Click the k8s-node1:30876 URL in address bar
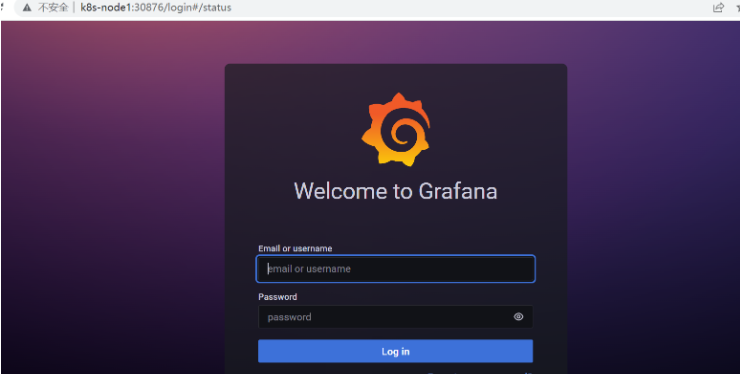Screen dimensions: 740x374 156,8
